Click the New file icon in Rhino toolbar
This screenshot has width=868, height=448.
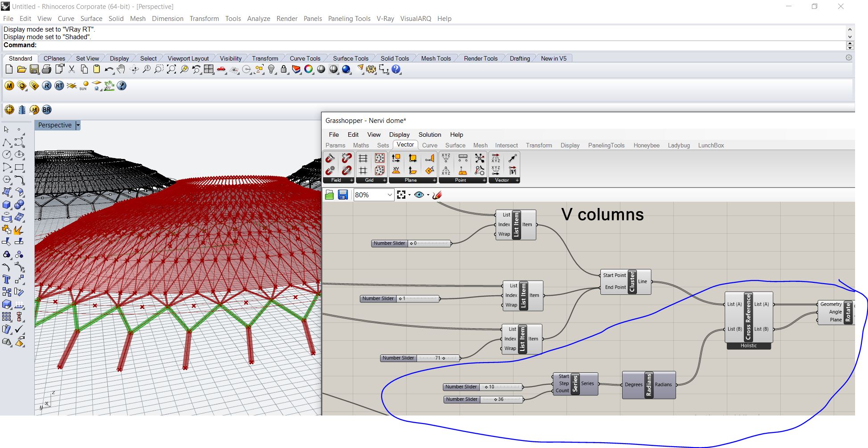[x=9, y=69]
